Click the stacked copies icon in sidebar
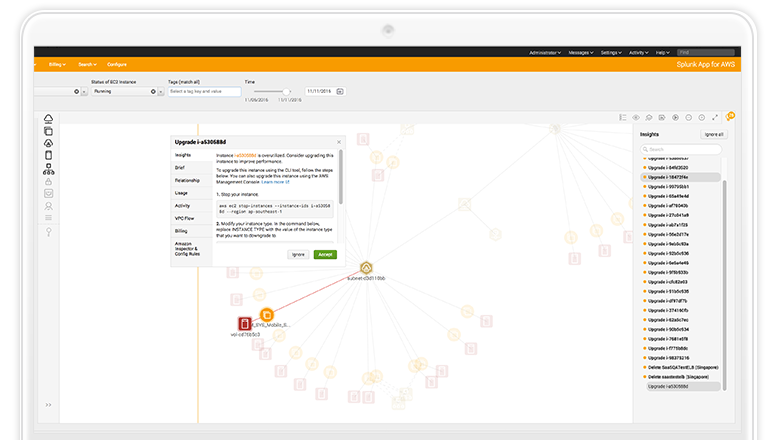 (48, 131)
